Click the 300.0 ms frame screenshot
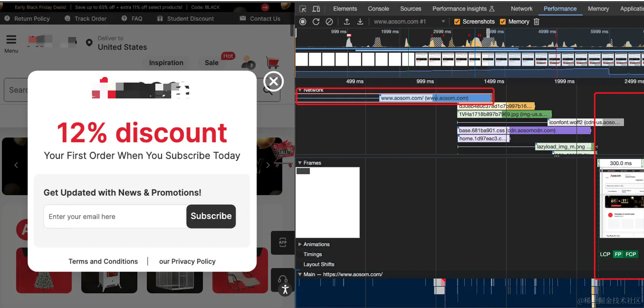 click(x=621, y=202)
